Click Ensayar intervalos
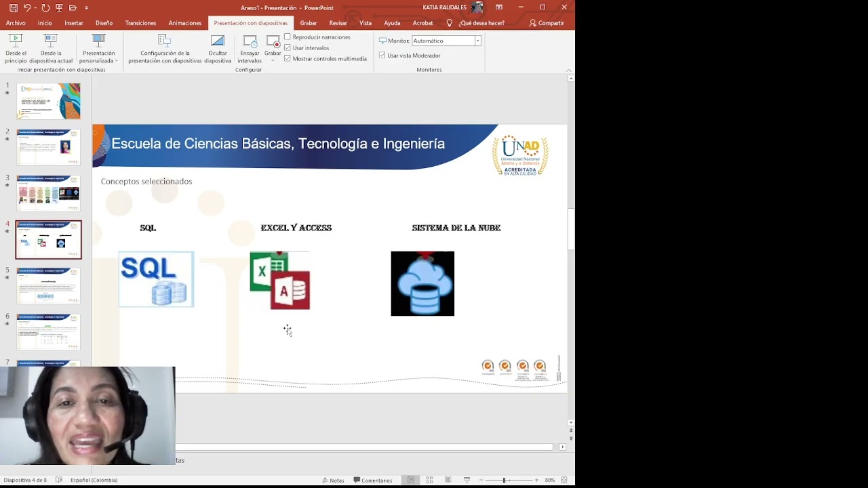Image resolution: width=868 pixels, height=488 pixels. click(250, 48)
